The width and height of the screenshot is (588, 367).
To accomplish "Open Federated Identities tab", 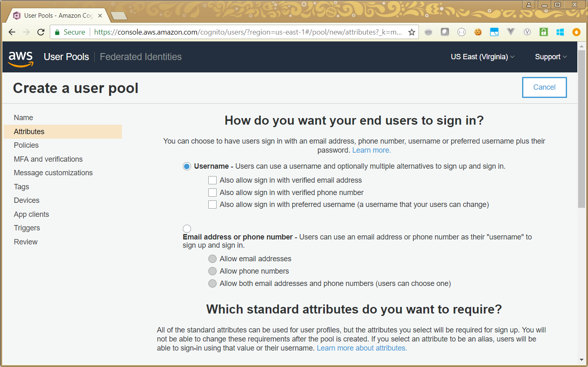I will click(x=140, y=57).
